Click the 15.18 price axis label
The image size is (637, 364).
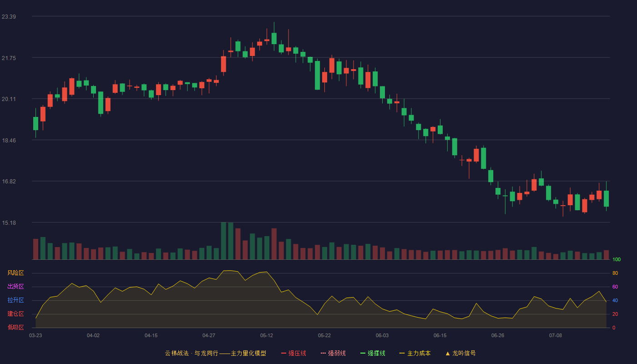click(9, 222)
